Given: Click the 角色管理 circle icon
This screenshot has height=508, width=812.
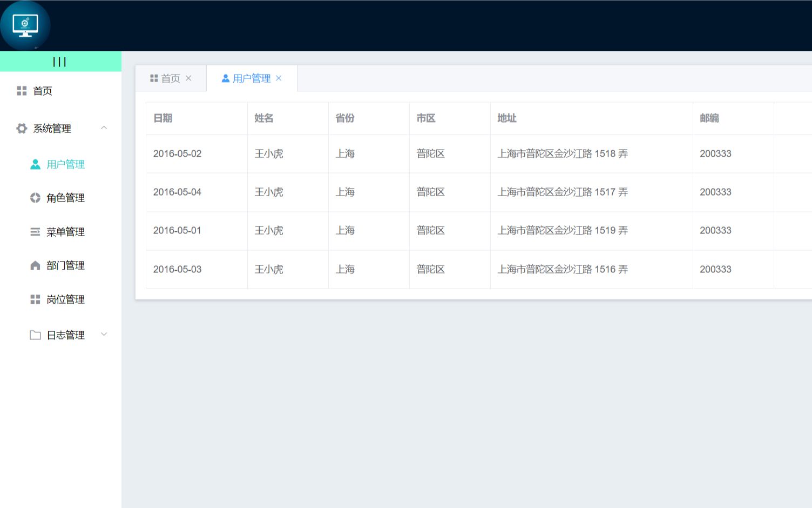Looking at the screenshot, I should coord(35,198).
